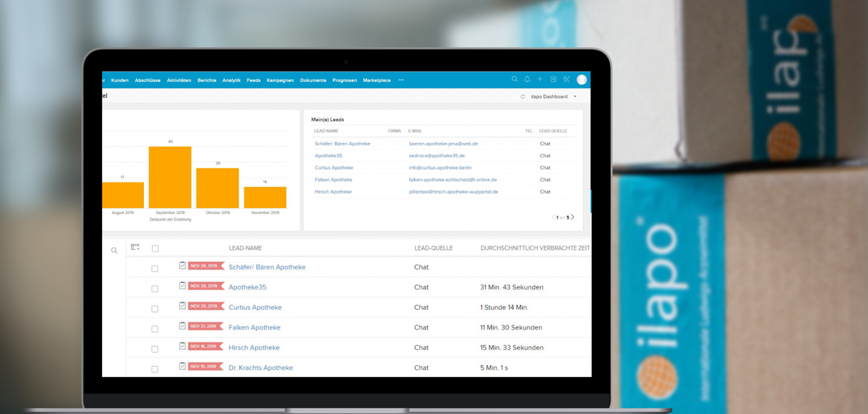
Task: Click the plus create-new icon
Action: coord(540,79)
